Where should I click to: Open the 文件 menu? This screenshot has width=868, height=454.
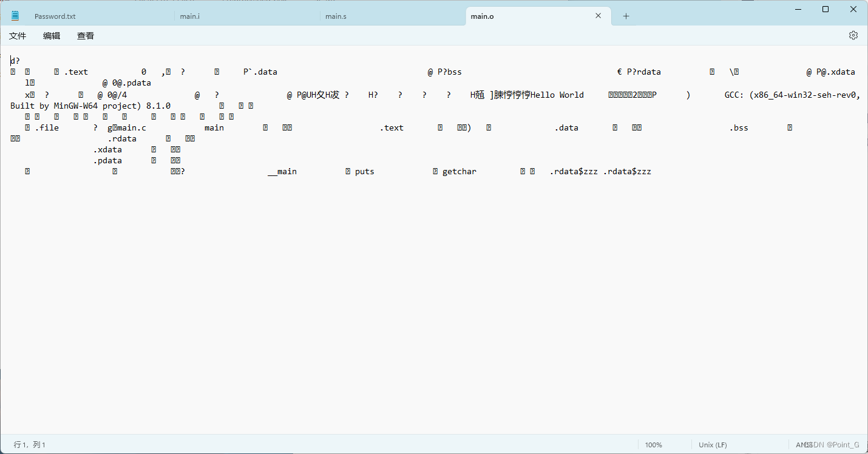coord(18,36)
